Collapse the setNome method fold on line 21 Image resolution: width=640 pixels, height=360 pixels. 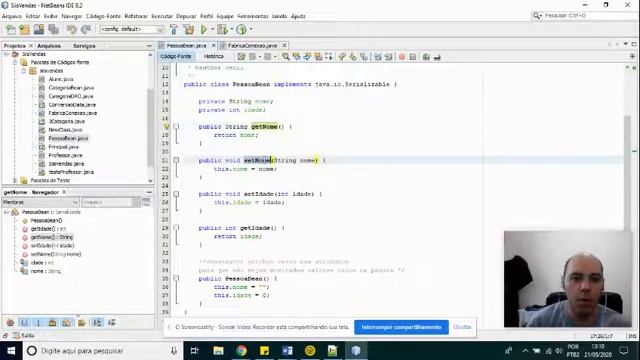coord(176,160)
